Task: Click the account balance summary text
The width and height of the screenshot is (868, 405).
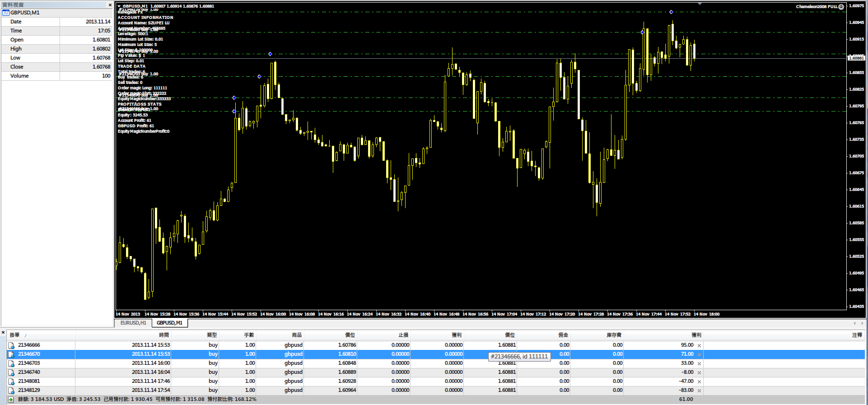Action: (x=137, y=400)
